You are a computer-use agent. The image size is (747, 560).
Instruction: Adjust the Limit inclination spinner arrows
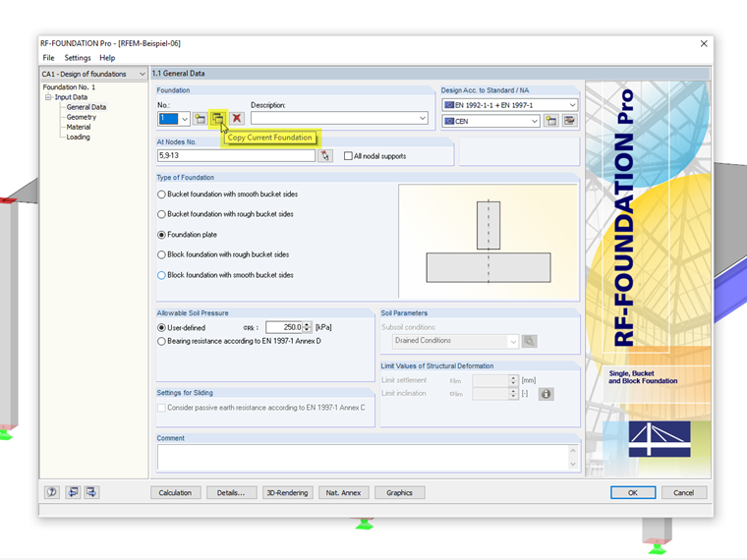[x=513, y=394]
